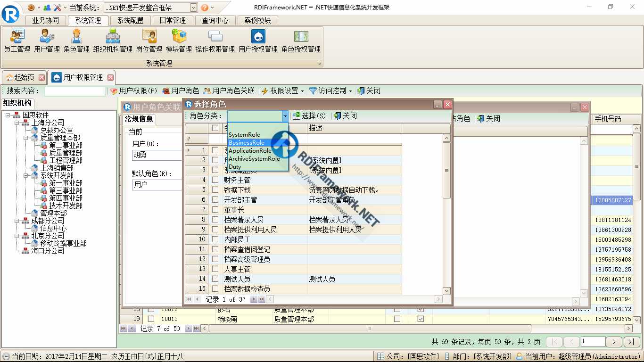This screenshot has height=362, width=644.
Task: Close the 起始页 tab
Action: 41,77
